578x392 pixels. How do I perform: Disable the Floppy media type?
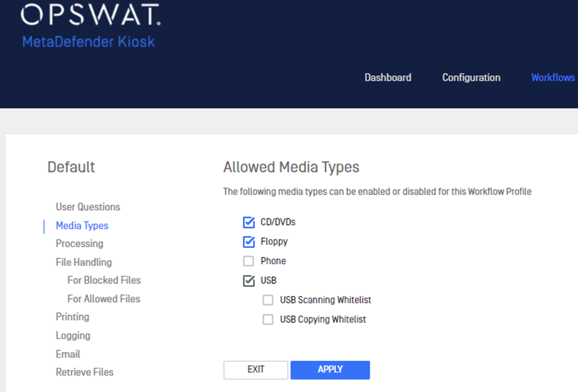coord(249,241)
